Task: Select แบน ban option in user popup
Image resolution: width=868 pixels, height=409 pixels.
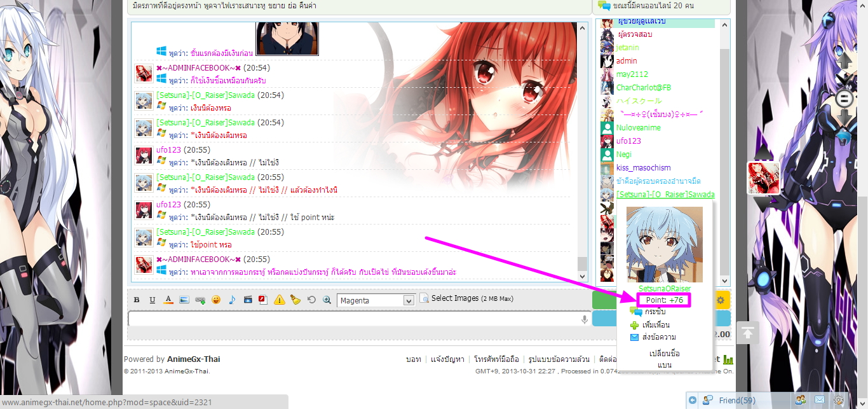Action: (665, 365)
